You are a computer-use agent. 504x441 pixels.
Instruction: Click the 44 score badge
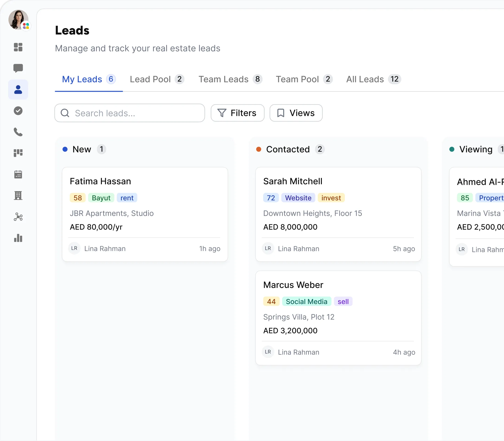click(x=271, y=301)
